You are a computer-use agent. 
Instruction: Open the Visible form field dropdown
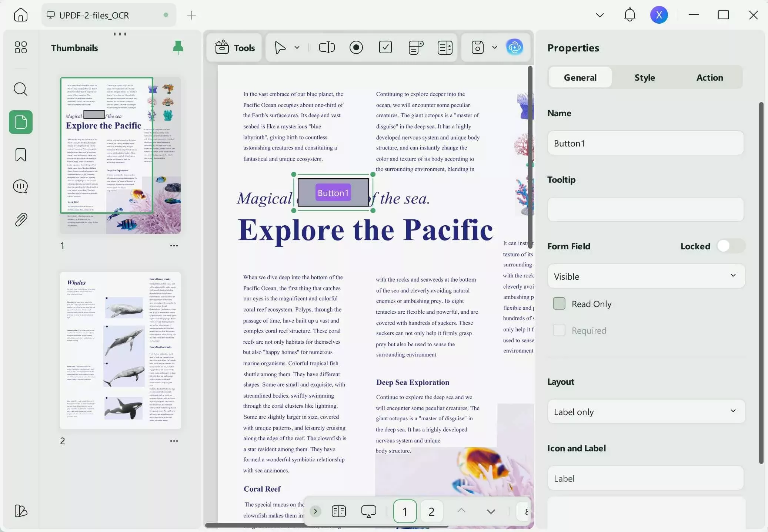(646, 276)
